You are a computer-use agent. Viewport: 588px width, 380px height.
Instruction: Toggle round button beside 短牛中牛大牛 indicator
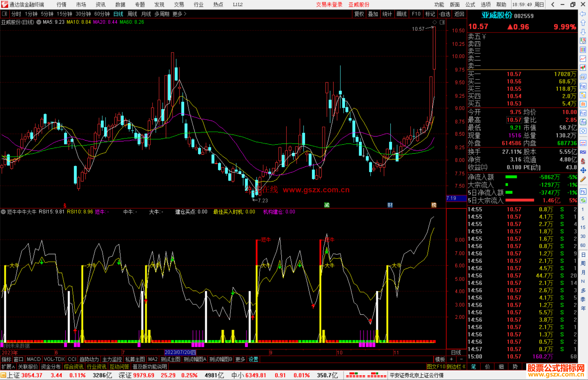pyautogui.click(x=3, y=212)
